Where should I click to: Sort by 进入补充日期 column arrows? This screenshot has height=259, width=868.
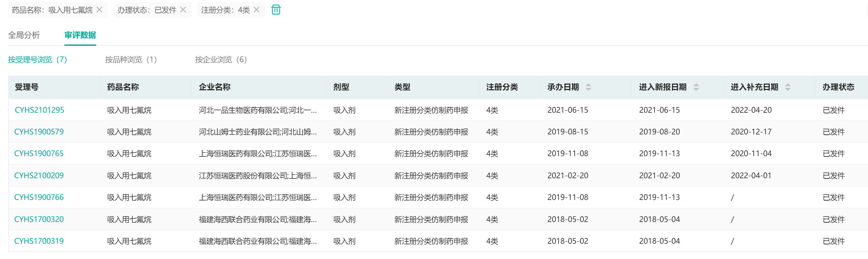(788, 87)
